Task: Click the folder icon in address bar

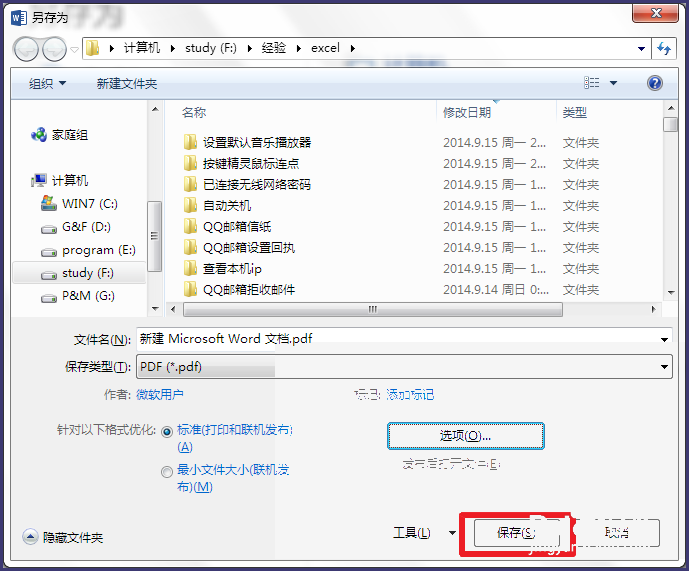Action: pos(92,48)
